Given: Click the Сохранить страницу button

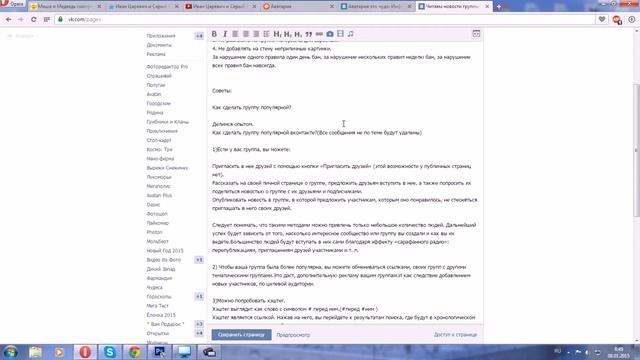Looking at the screenshot, I should pos(241,335).
